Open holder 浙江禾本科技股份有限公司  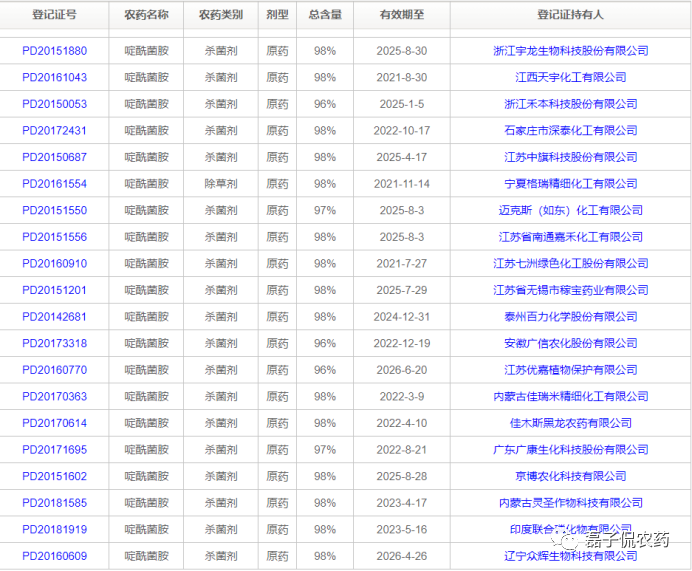(x=571, y=104)
